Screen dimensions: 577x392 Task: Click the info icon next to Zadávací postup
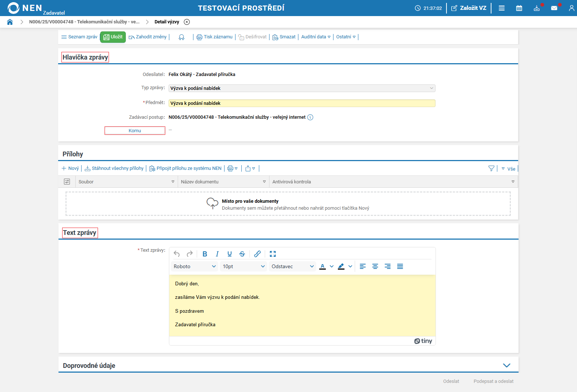[x=310, y=117]
